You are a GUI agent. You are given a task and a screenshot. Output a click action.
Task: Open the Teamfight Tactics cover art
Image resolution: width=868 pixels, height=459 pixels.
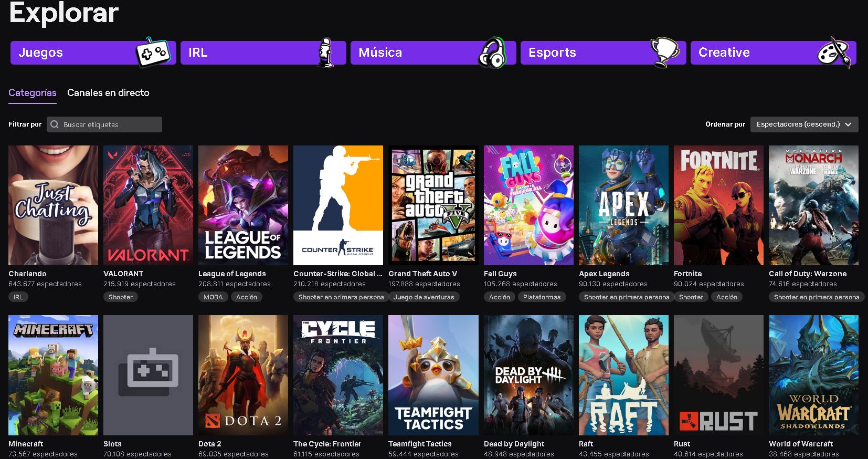pos(433,375)
